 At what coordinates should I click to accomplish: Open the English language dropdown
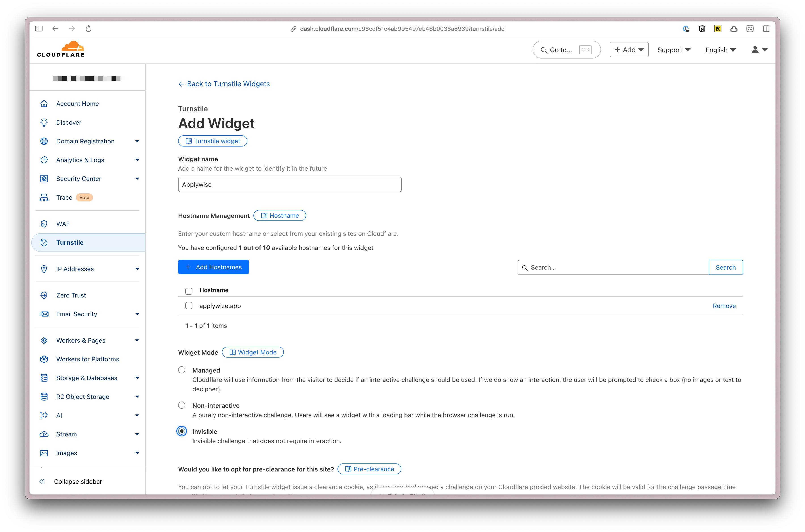tap(721, 50)
